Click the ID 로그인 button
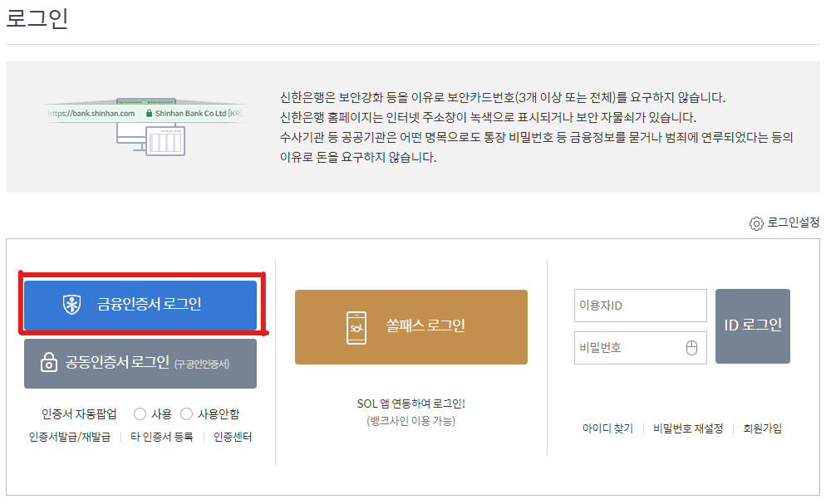Screen dimensions: 826x504 (x=752, y=325)
